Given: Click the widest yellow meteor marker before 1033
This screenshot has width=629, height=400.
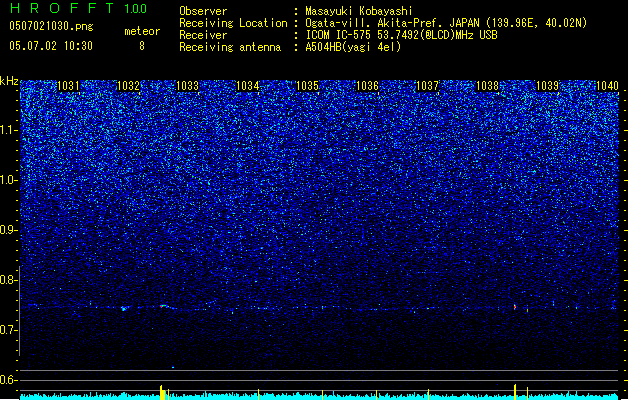Looking at the screenshot, I should click(162, 393).
